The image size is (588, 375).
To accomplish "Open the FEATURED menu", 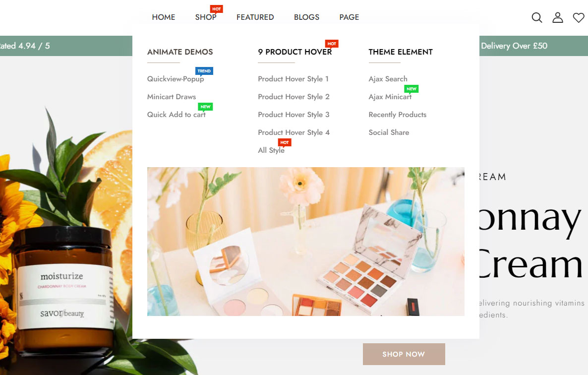I will [255, 17].
